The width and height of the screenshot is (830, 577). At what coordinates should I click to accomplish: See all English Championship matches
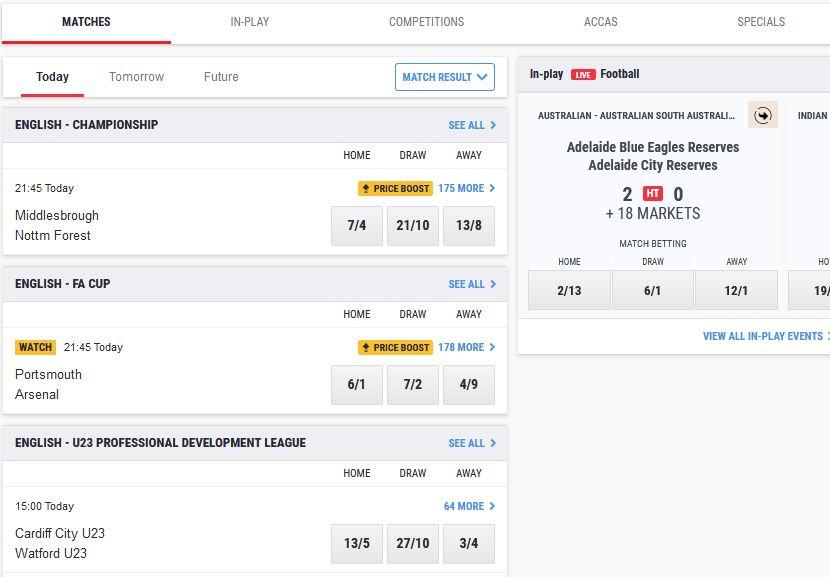coord(472,125)
